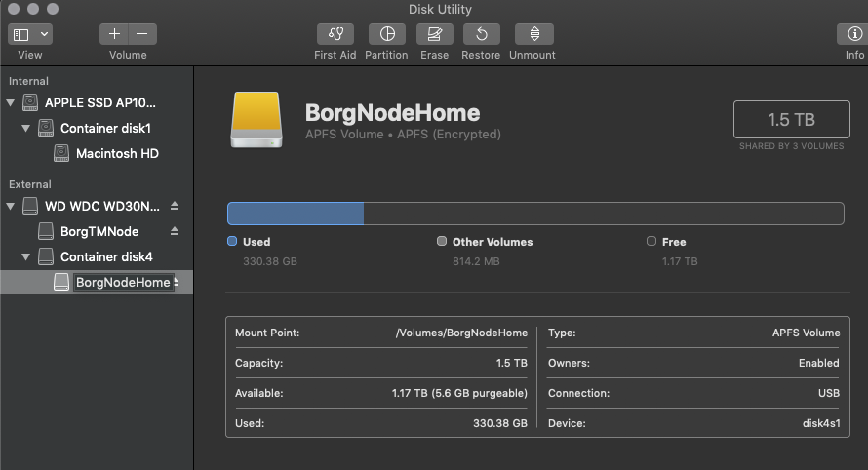The height and width of the screenshot is (470, 868).
Task: Select the WD WDC WD30N external drive
Action: pyautogui.click(x=101, y=206)
